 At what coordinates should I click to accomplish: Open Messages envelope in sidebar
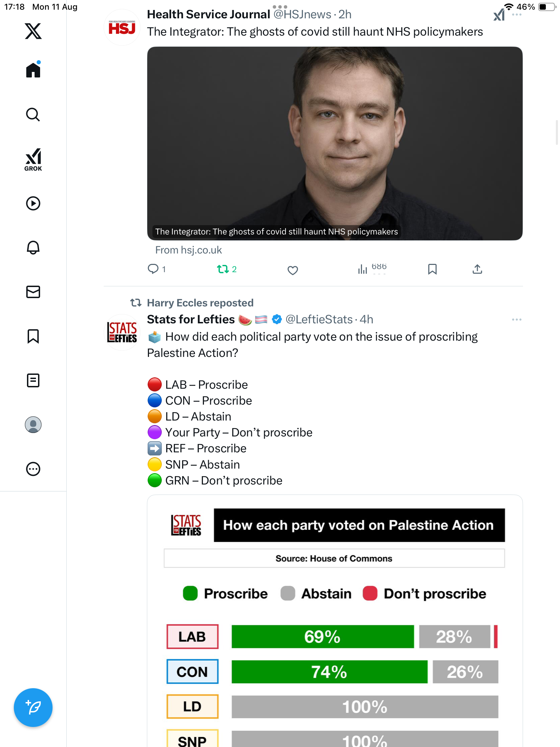point(33,292)
